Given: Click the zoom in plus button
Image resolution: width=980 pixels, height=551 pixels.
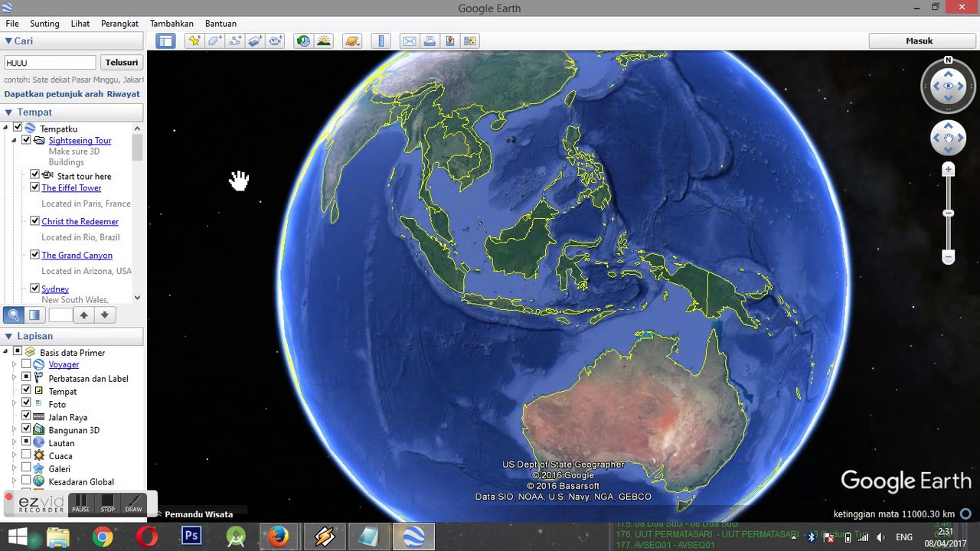Looking at the screenshot, I should click(949, 169).
